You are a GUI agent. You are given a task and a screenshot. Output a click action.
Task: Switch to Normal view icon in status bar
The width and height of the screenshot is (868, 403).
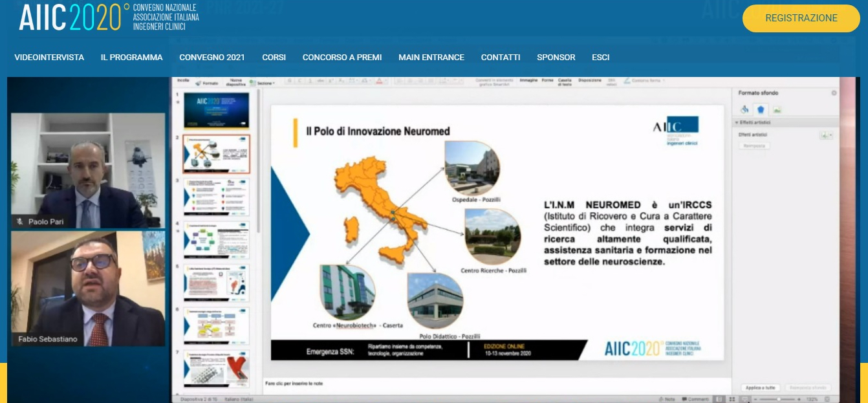pyautogui.click(x=720, y=399)
